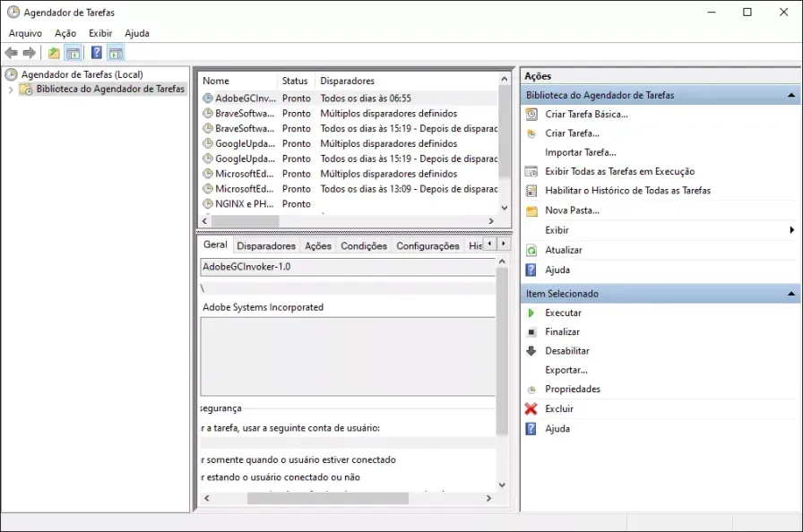Switch to the Condições tab
Image resolution: width=803 pixels, height=532 pixels.
point(364,245)
